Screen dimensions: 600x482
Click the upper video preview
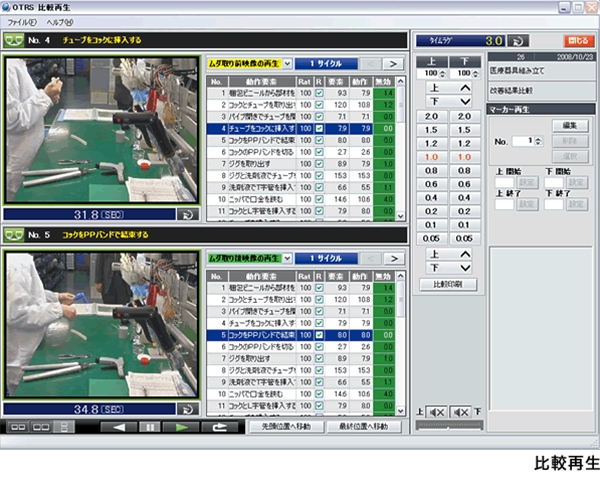(101, 130)
